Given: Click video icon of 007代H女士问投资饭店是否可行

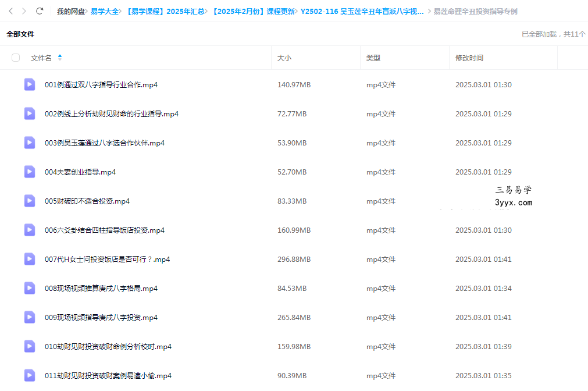Looking at the screenshot, I should [30, 259].
